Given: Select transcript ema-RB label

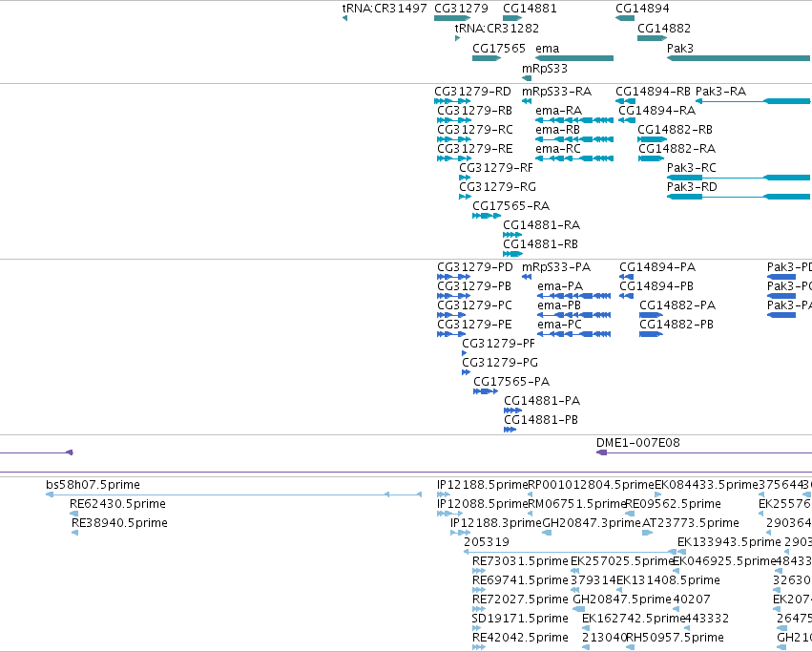Looking at the screenshot, I should 558,130.
